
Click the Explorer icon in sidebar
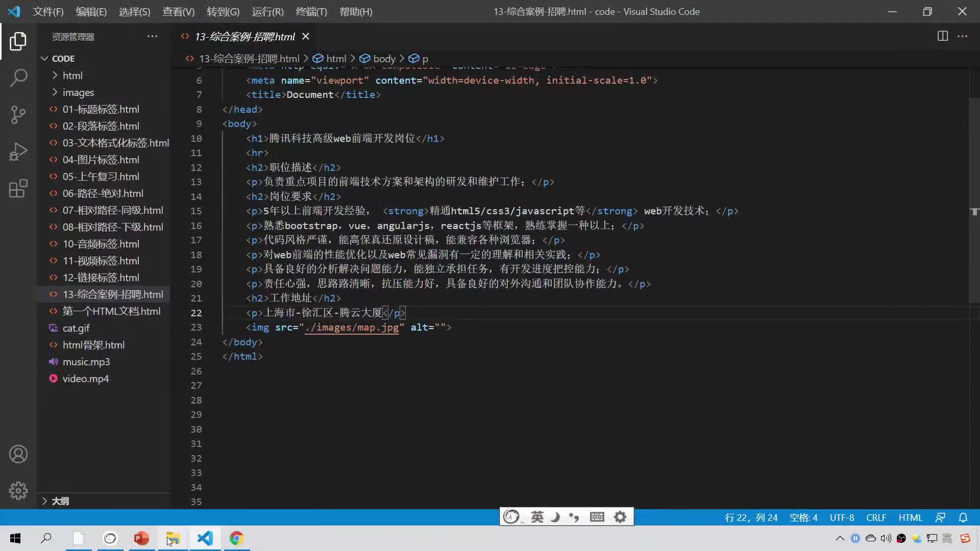(18, 42)
